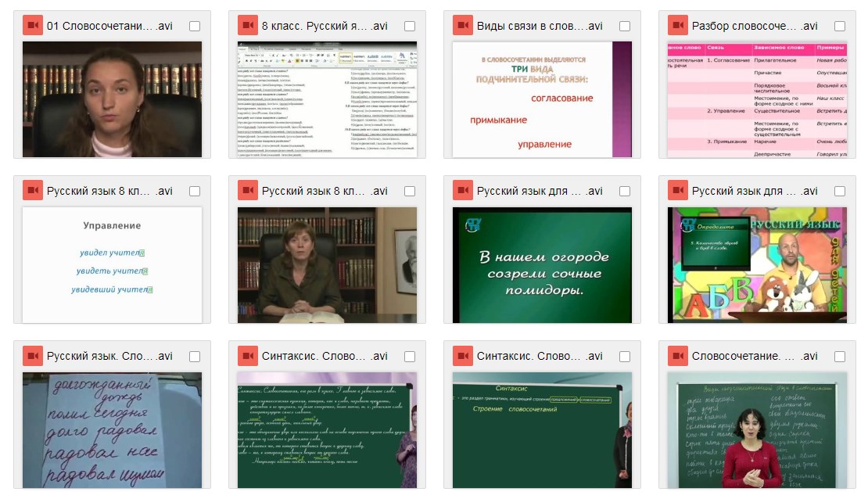Click the file name "Виды связи в слов... .avi"
Screen dimensions: 868x499
tap(540, 26)
